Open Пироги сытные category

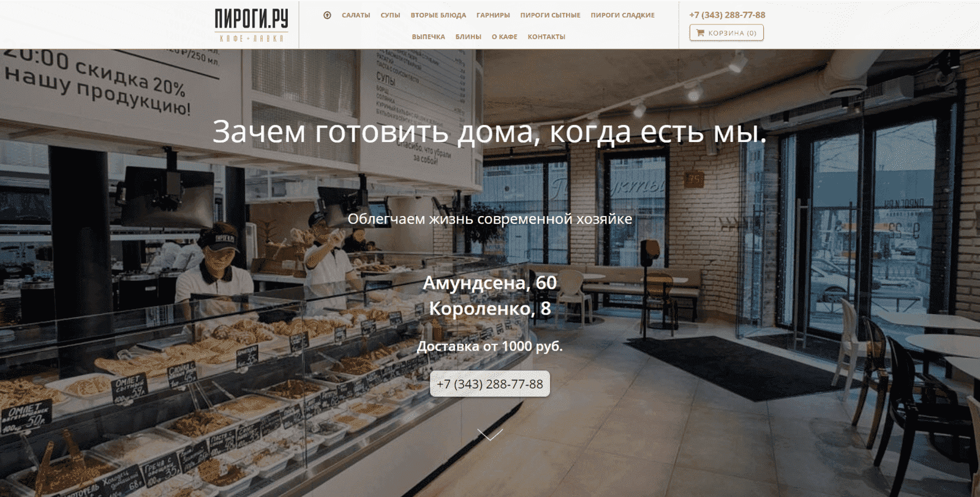550,15
